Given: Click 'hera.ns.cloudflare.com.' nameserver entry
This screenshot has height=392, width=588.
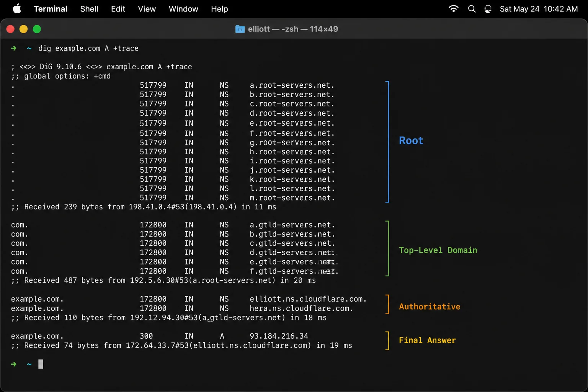Looking at the screenshot, I should (301, 308).
